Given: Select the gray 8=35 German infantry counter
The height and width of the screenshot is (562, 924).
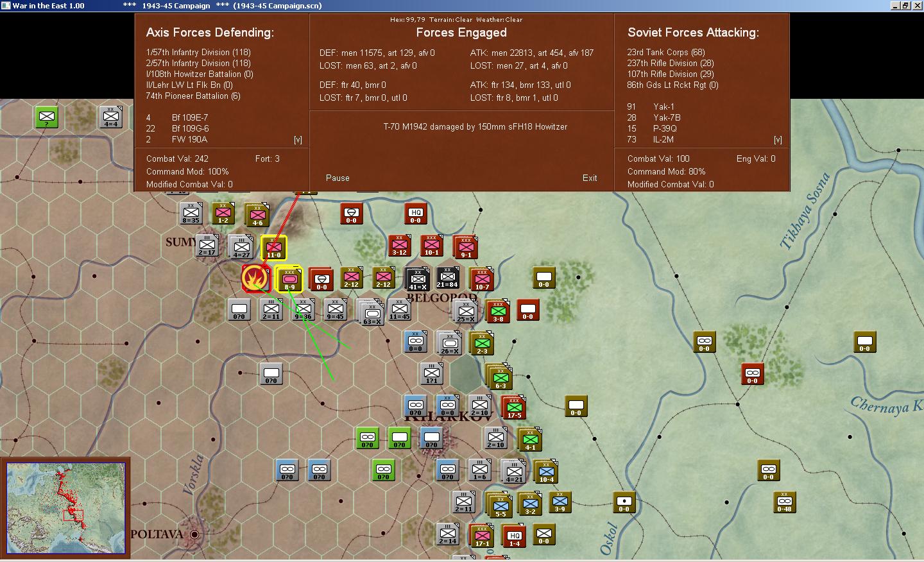Looking at the screenshot, I should click(x=191, y=213).
